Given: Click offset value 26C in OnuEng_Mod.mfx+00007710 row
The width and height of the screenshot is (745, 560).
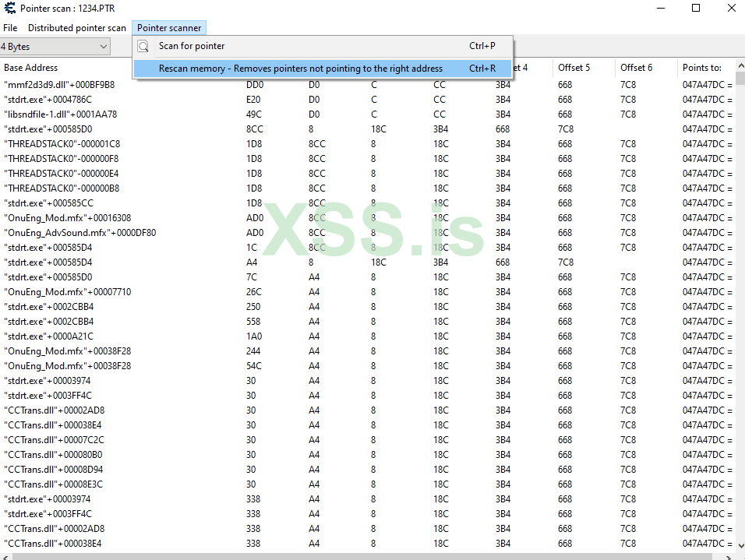Looking at the screenshot, I should tap(254, 291).
